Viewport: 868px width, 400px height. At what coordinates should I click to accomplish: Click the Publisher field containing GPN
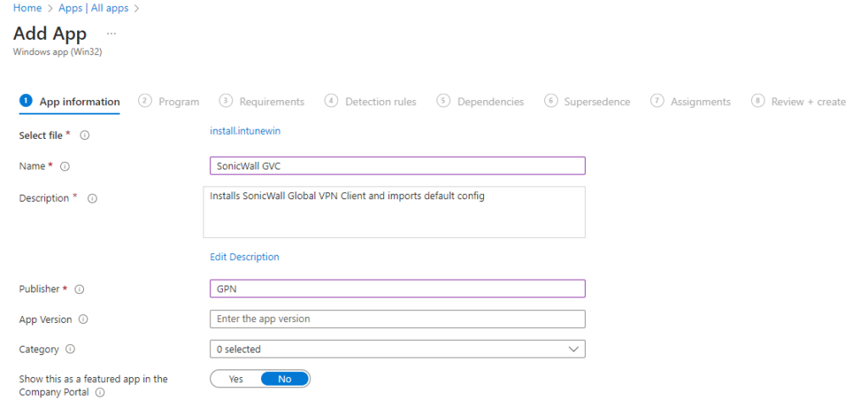(x=397, y=288)
